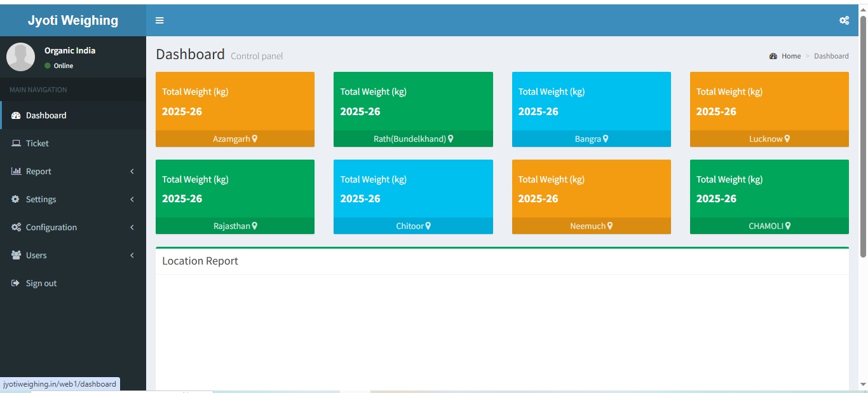Select Configuration in the main navigation
Screen dimensions: 868x393
51,228
